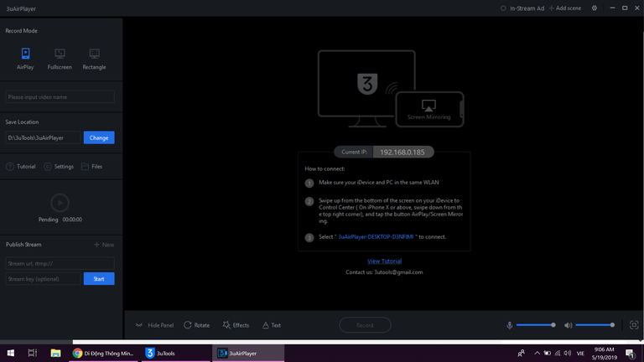Toggle the In-Stream Ad option
This screenshot has height=362, width=644.
coord(522,8)
